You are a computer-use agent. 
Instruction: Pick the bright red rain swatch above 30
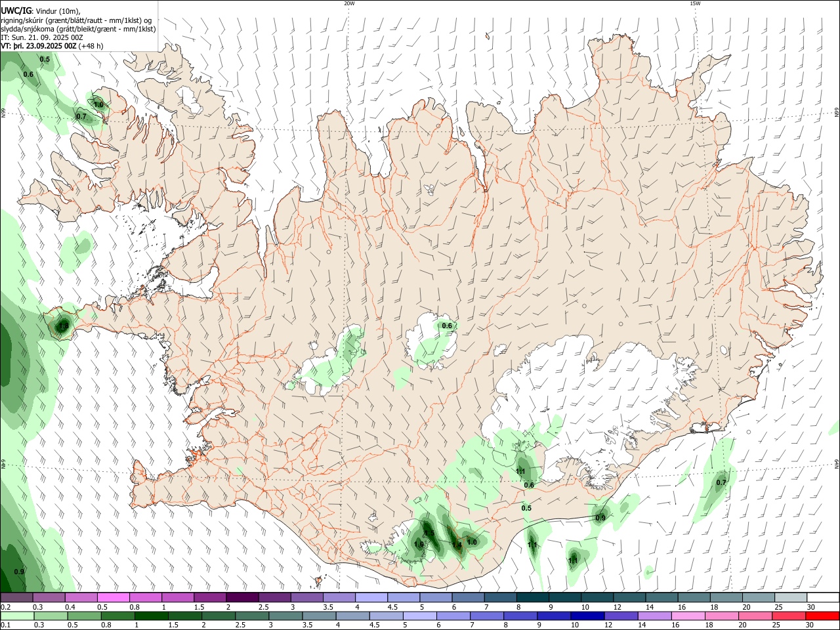pyautogui.click(x=823, y=616)
